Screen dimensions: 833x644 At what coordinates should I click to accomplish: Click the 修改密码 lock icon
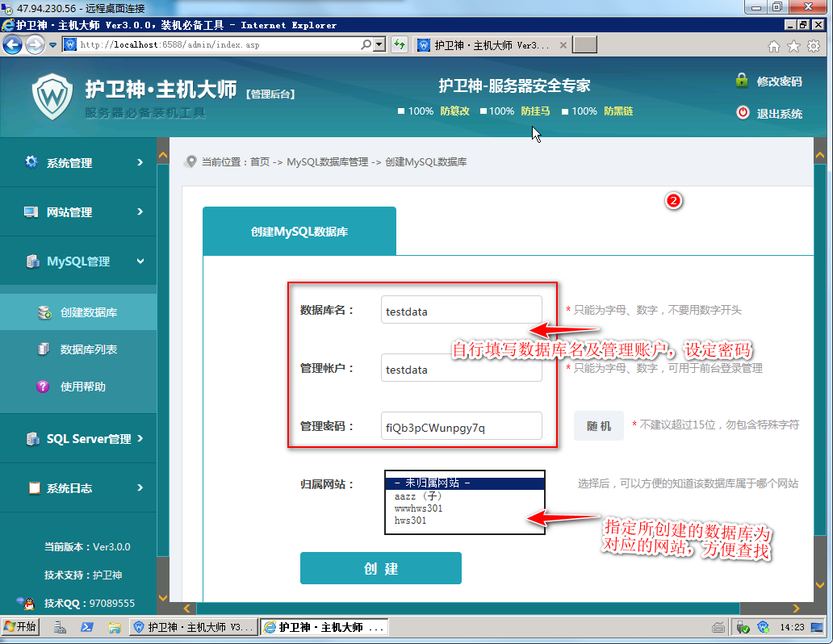(x=741, y=81)
